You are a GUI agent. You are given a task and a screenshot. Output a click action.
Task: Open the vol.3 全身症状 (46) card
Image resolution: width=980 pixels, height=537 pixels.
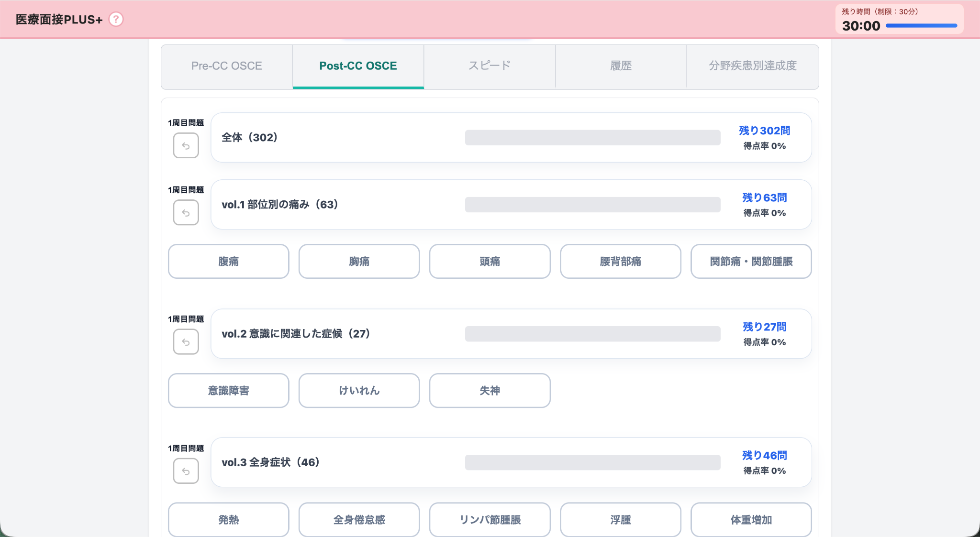[511, 462]
